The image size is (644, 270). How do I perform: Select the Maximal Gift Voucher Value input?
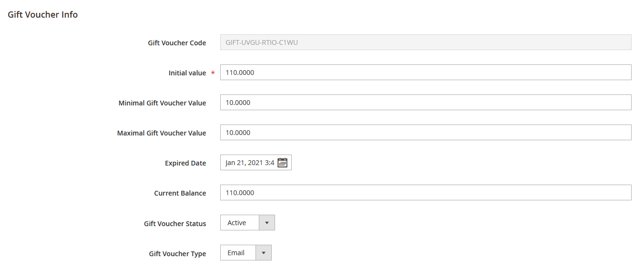click(425, 133)
